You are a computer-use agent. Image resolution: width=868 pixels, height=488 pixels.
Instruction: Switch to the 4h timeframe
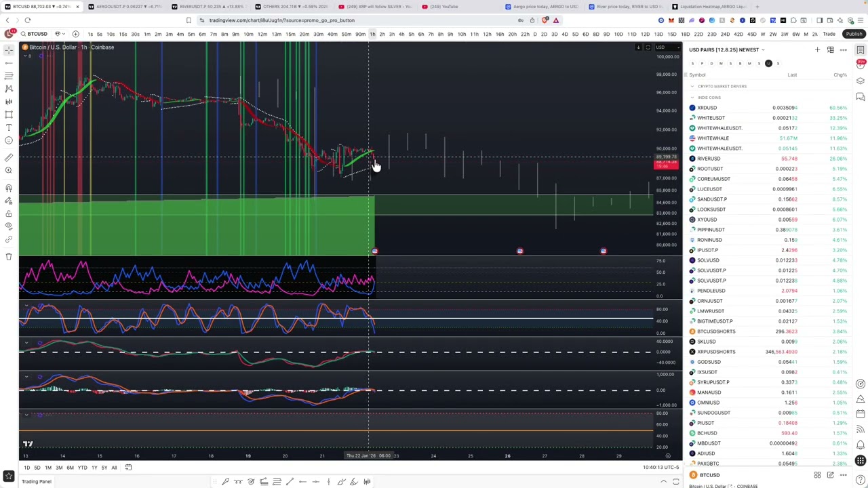point(401,34)
